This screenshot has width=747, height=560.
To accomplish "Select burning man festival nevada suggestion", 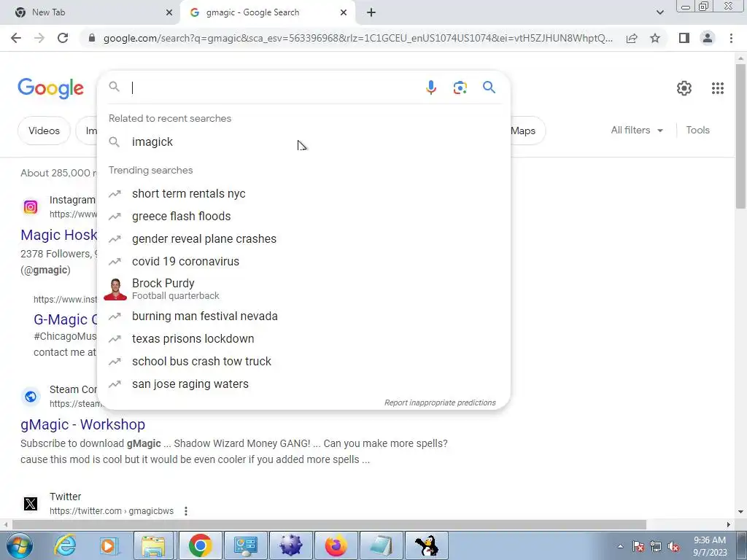I will pyautogui.click(x=303, y=316).
